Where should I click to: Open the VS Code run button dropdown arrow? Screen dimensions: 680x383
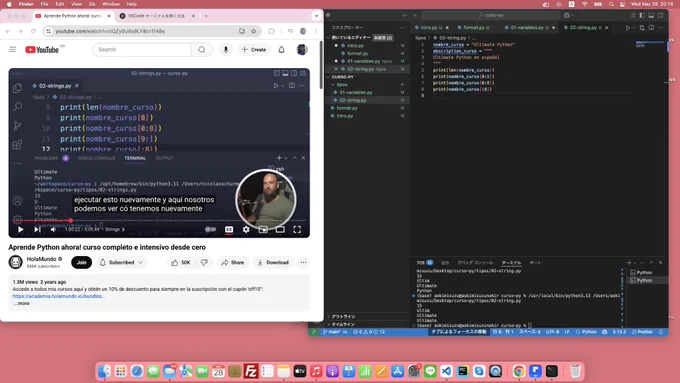coord(634,28)
